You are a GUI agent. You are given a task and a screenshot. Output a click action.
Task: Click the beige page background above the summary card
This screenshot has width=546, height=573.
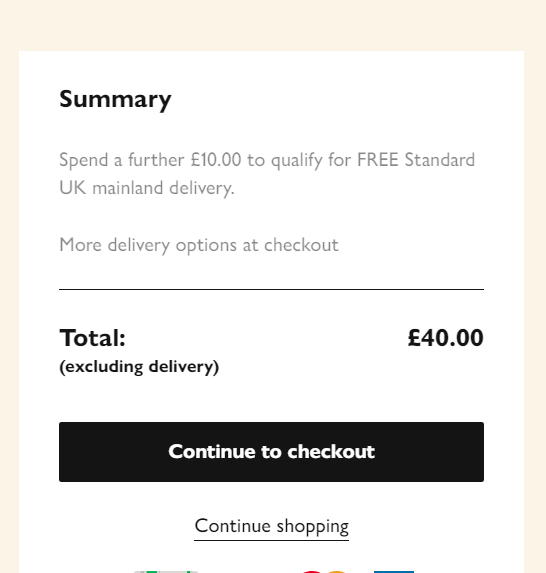[x=273, y=25]
